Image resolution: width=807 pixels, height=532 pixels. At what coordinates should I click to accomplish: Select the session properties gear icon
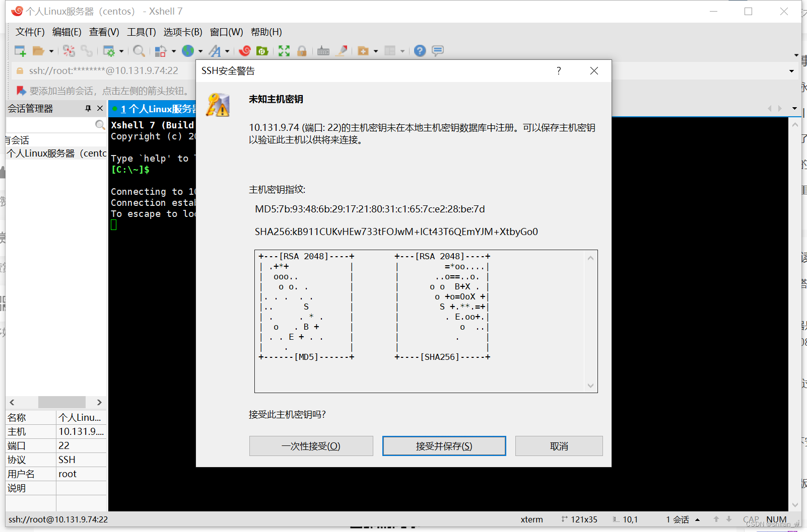(x=110, y=50)
